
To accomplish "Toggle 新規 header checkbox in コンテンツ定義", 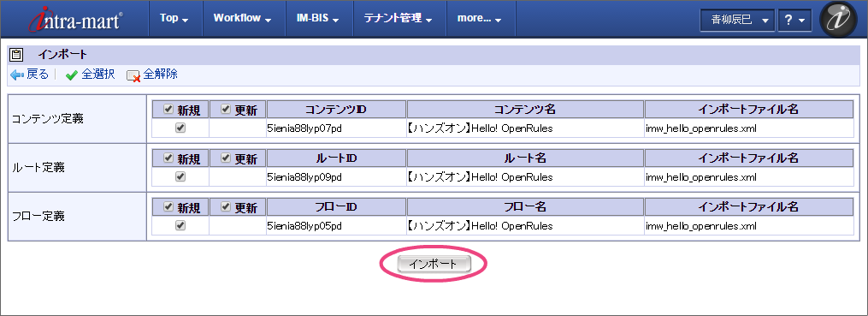I will point(168,110).
